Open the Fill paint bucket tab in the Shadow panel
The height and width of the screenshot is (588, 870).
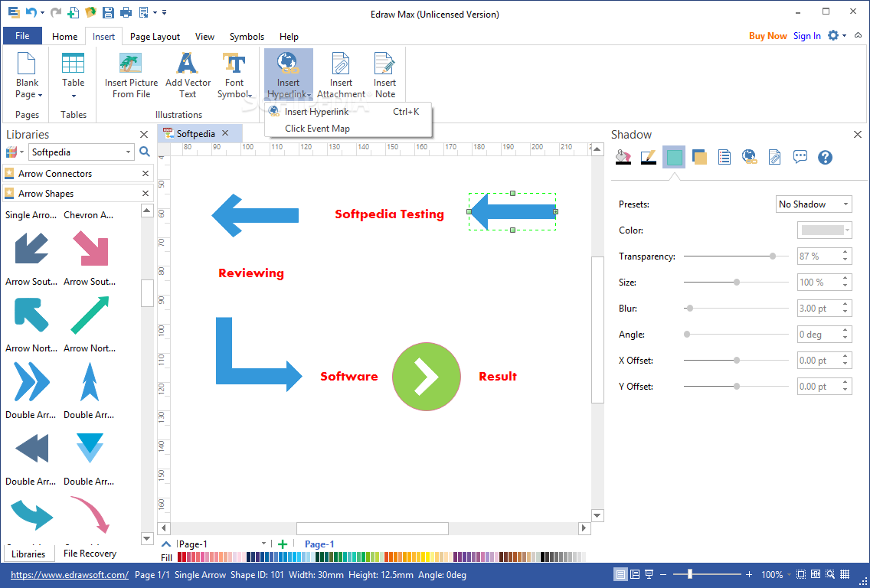point(623,158)
